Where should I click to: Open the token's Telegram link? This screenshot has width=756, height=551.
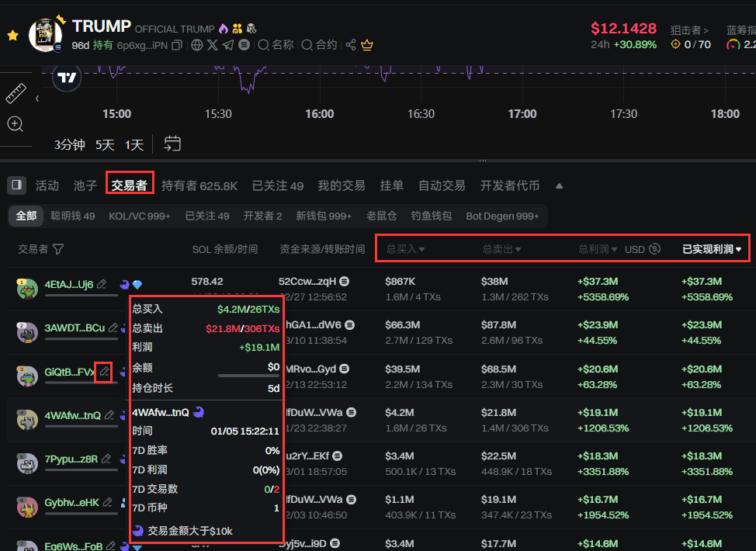[x=228, y=45]
